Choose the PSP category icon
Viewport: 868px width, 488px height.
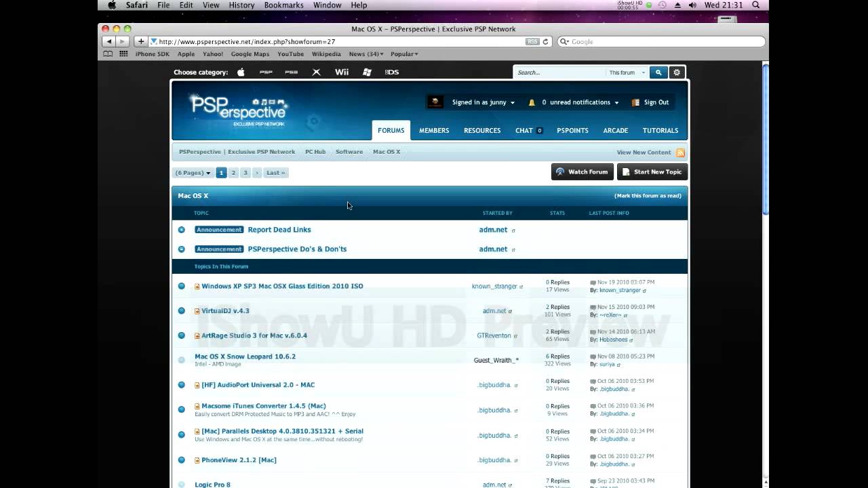click(266, 72)
